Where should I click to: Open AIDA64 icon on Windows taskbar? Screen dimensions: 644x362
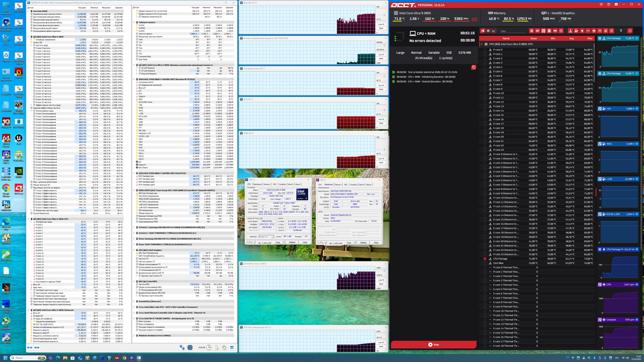pyautogui.click(x=117, y=358)
